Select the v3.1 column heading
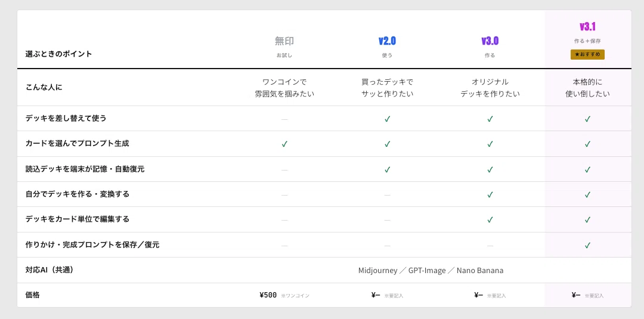The width and height of the screenshot is (644, 319). (x=588, y=27)
